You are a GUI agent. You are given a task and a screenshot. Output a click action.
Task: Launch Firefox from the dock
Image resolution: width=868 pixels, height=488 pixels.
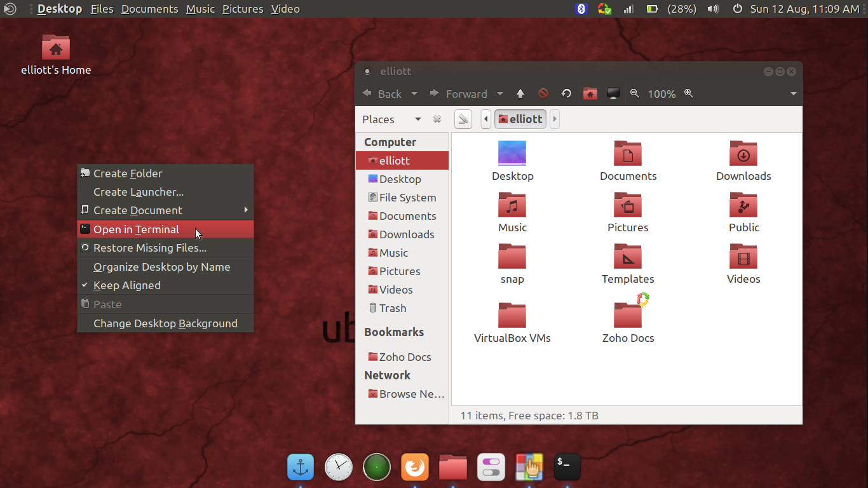tap(415, 468)
